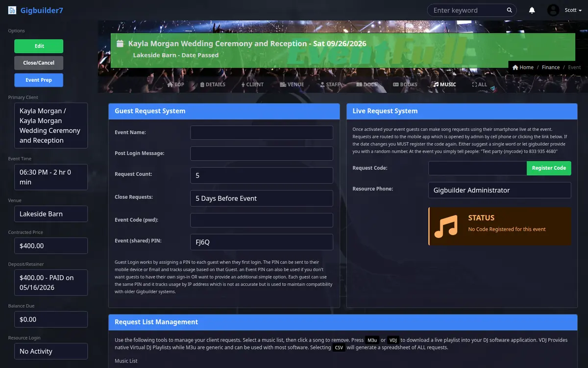Click the Contracted Price $400.00 value
The width and height of the screenshot is (588, 368).
pyautogui.click(x=51, y=246)
